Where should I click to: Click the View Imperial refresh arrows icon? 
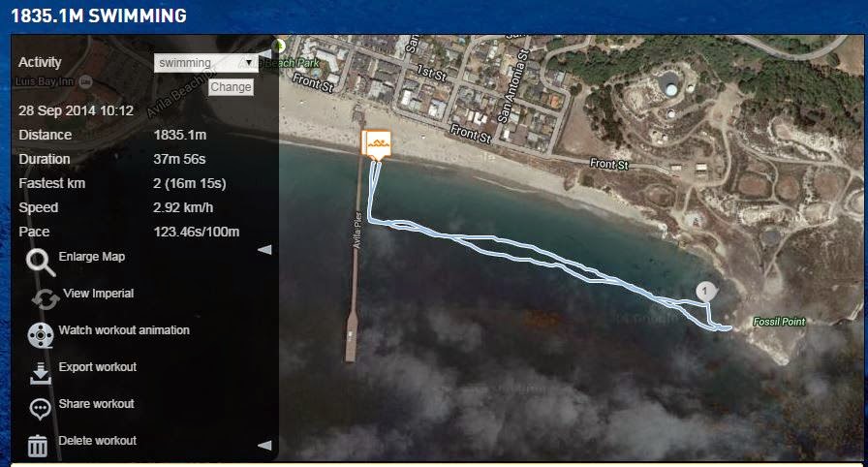click(46, 299)
